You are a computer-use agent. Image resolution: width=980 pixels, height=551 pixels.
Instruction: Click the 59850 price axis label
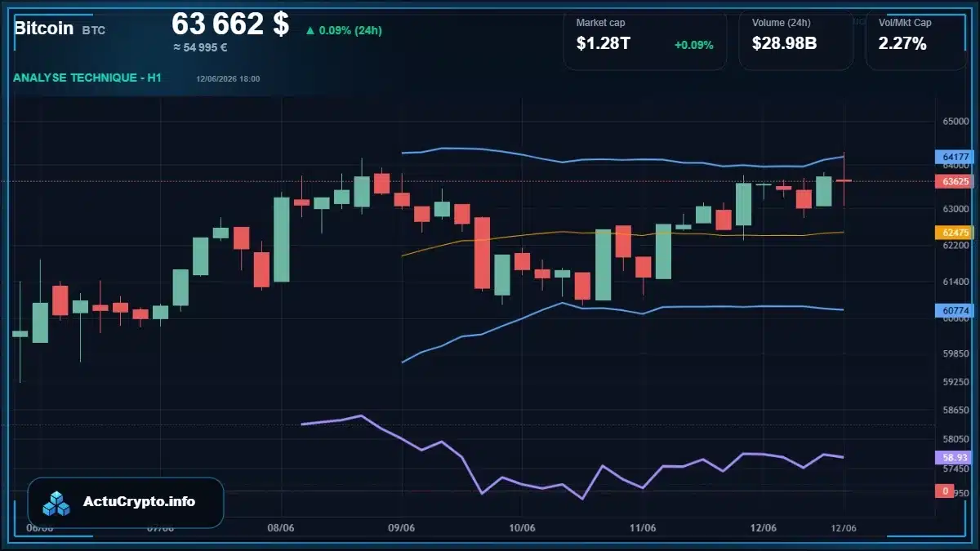(955, 354)
